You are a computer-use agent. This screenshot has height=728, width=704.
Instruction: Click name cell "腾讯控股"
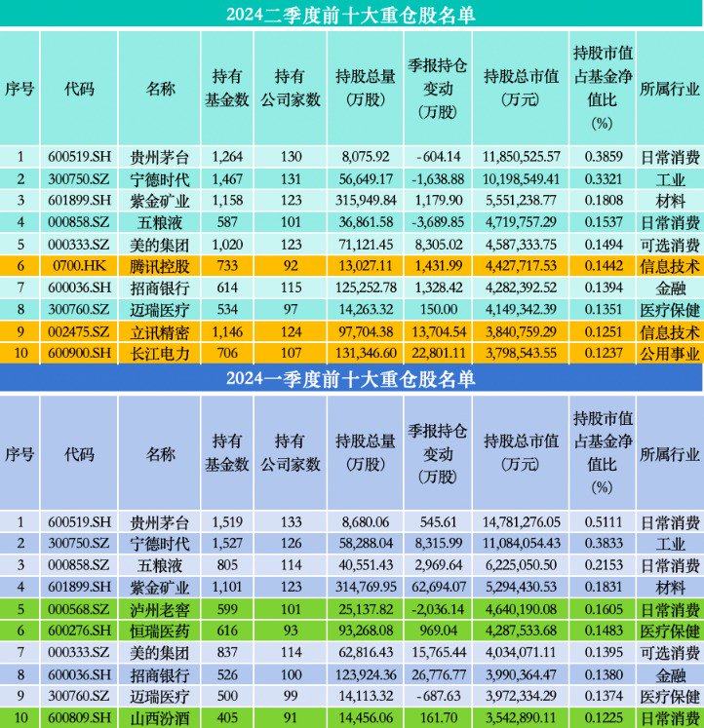point(160,266)
